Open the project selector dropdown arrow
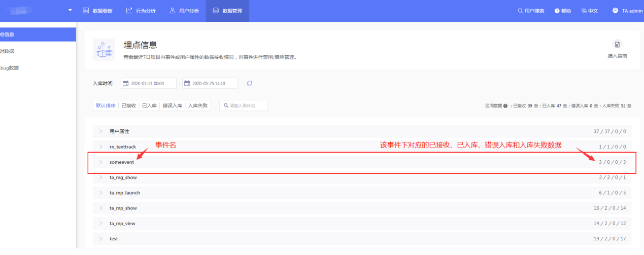This screenshot has width=644, height=255. (x=70, y=11)
